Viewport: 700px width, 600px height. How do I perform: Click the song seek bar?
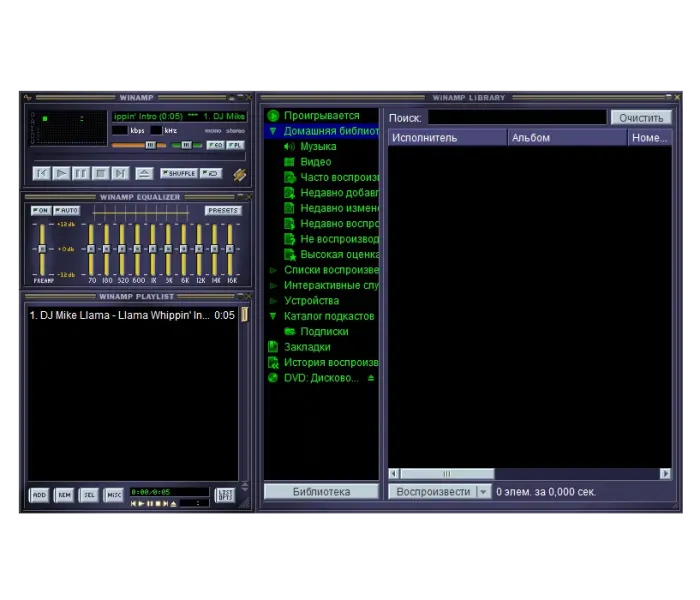139,157
